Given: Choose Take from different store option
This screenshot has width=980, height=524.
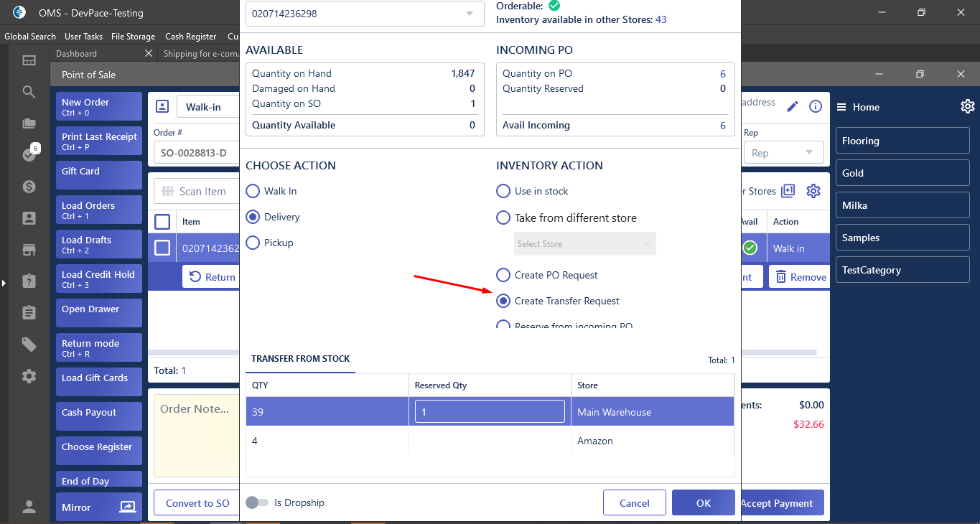Looking at the screenshot, I should coord(503,217).
